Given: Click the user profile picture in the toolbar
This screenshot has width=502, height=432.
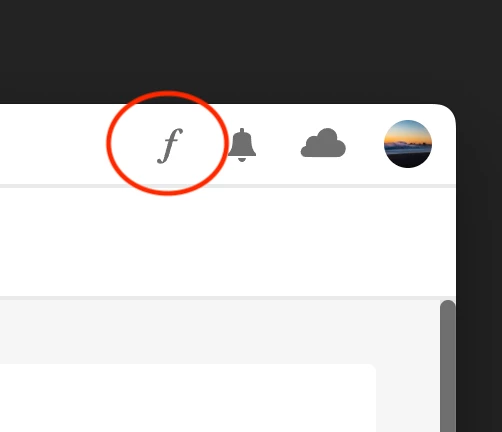Looking at the screenshot, I should click(x=408, y=144).
